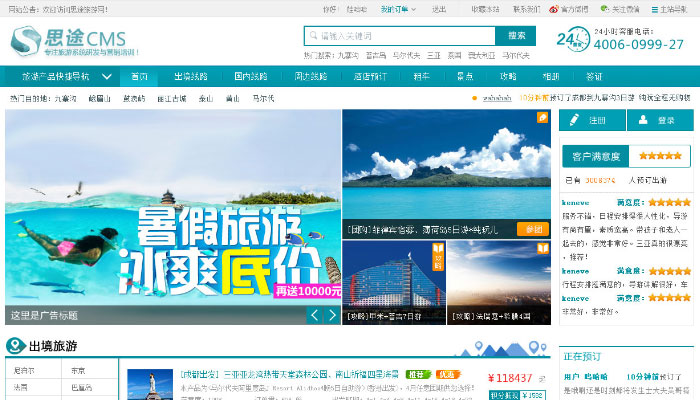The image size is (700, 400).
Task: Click the previous slide arrow on banner
Action: coord(313,315)
